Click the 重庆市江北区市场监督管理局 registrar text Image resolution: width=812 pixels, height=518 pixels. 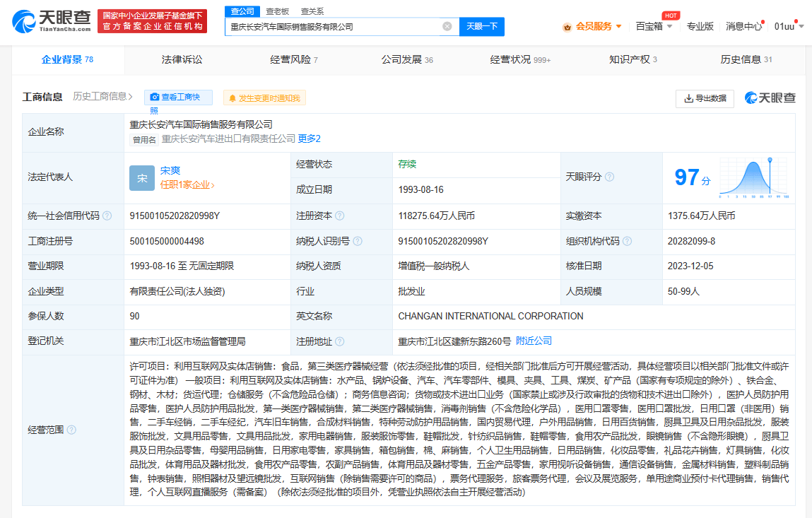pyautogui.click(x=187, y=341)
